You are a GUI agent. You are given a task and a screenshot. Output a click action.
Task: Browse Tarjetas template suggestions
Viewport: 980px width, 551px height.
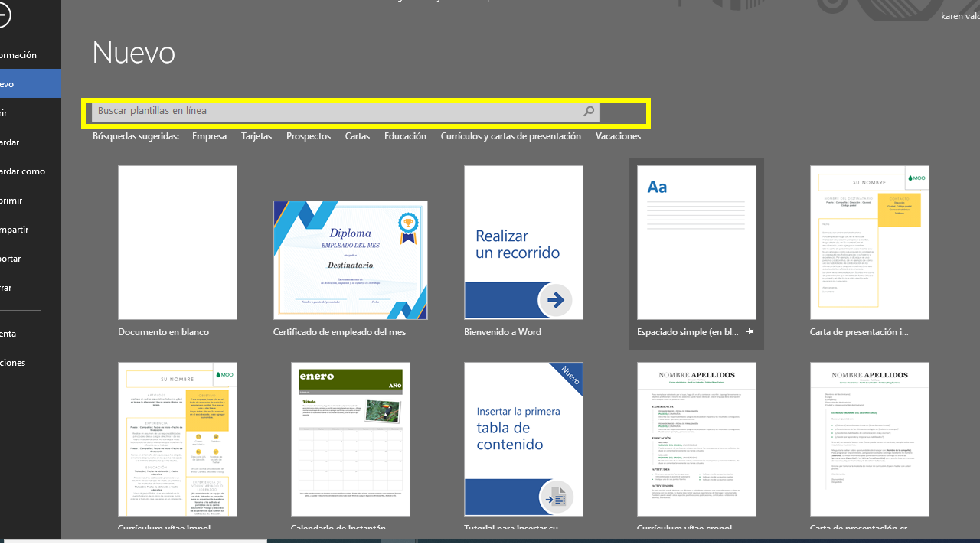click(x=256, y=135)
